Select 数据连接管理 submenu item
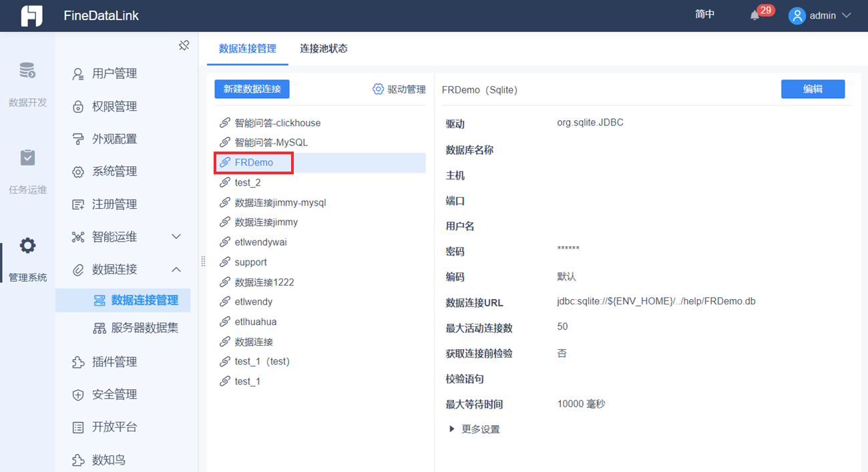This screenshot has height=472, width=868. [123, 300]
